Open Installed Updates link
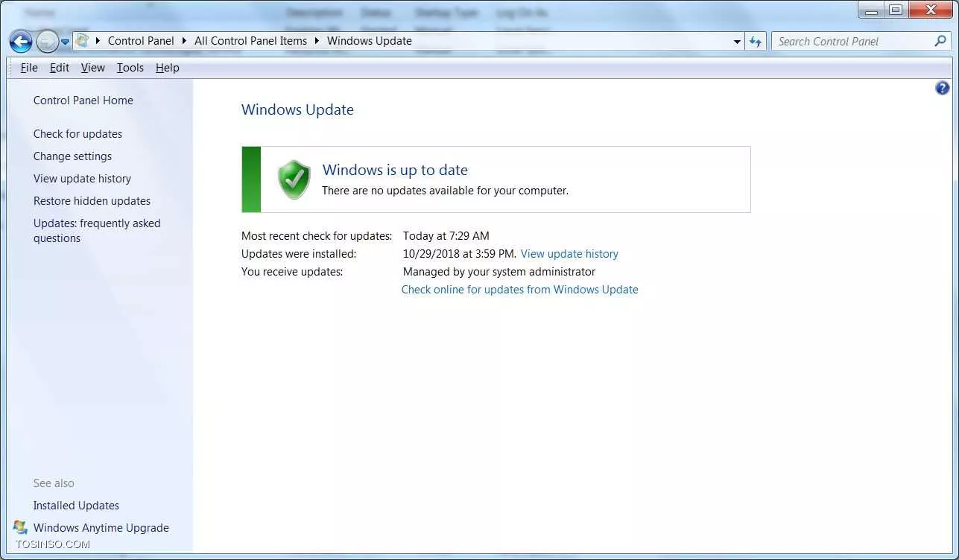This screenshot has height=560, width=959. point(76,506)
